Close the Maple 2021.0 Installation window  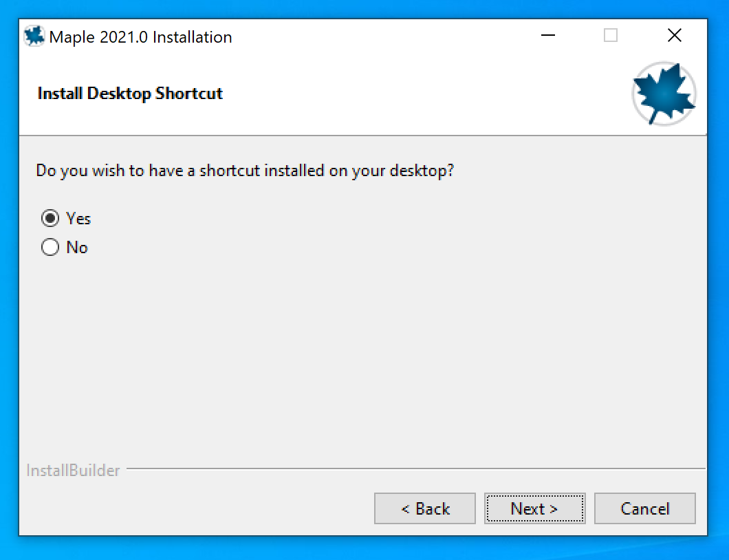[x=674, y=36]
